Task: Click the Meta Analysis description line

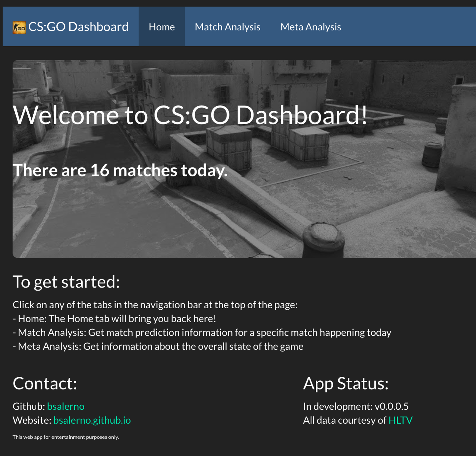Action: [158, 346]
